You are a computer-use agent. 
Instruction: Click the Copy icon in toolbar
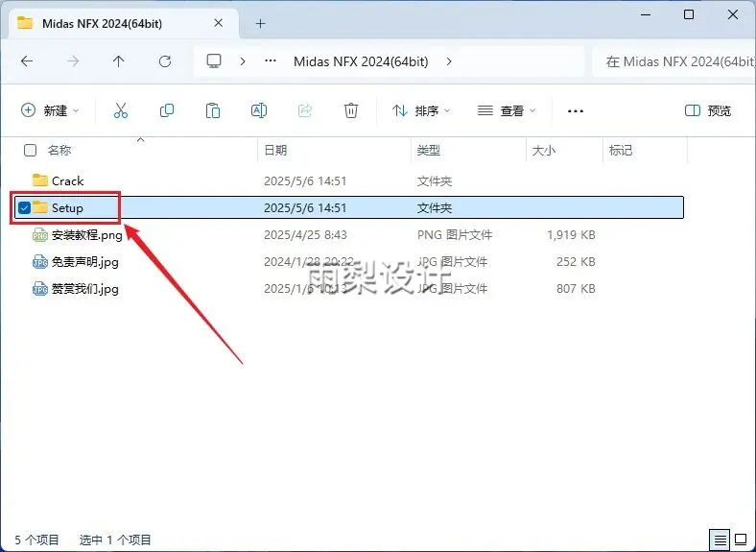pos(167,110)
